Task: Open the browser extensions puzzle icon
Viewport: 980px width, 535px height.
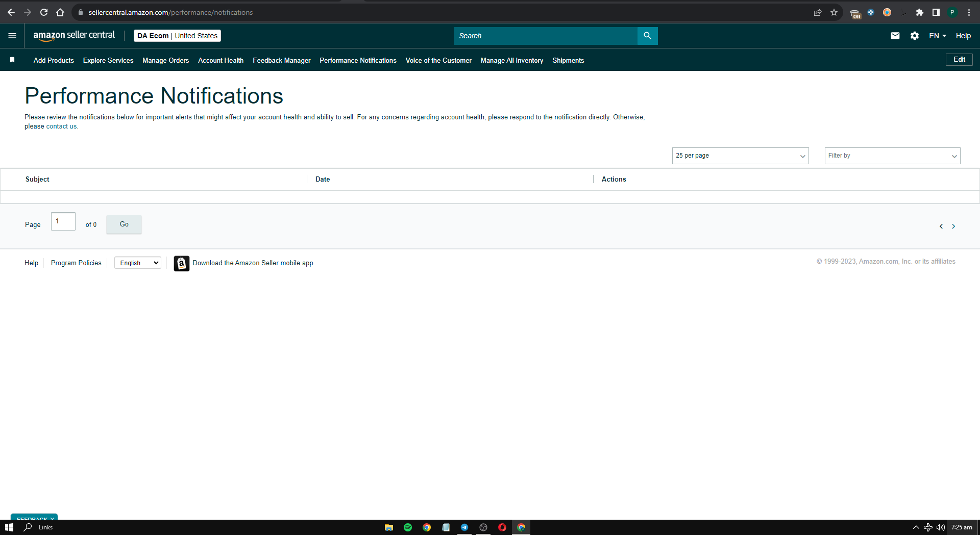Action: click(x=919, y=12)
